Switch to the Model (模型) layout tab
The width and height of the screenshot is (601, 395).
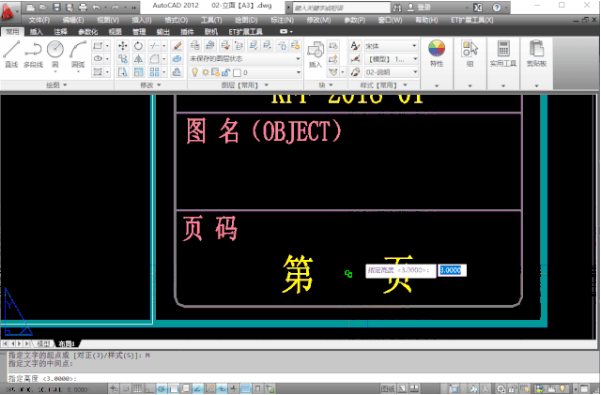(43, 344)
